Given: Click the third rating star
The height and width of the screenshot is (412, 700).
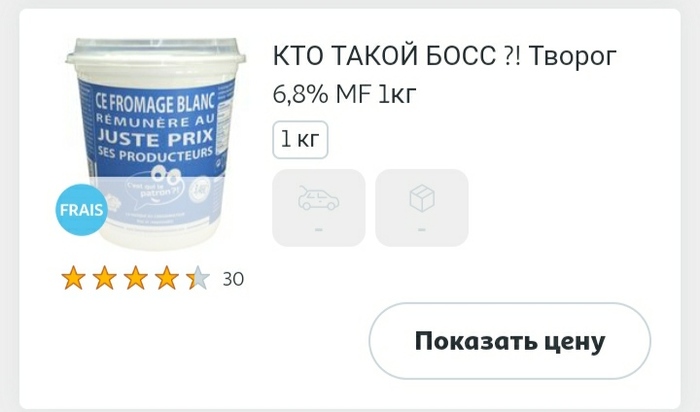Looking at the screenshot, I should (x=136, y=278).
